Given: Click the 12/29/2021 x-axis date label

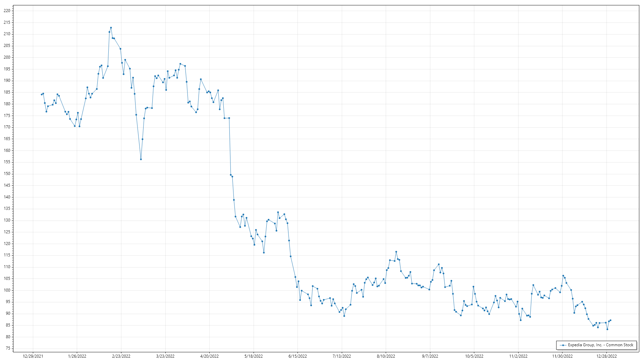Looking at the screenshot, I should 33,356.
